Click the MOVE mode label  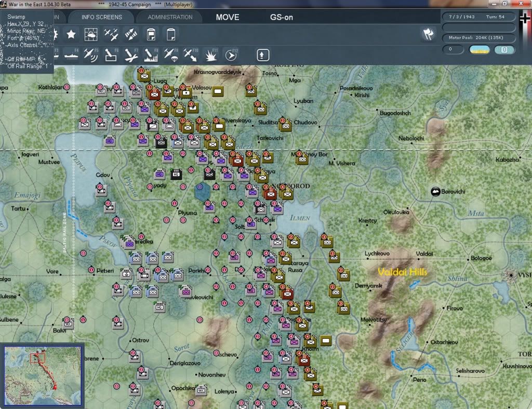[228, 17]
